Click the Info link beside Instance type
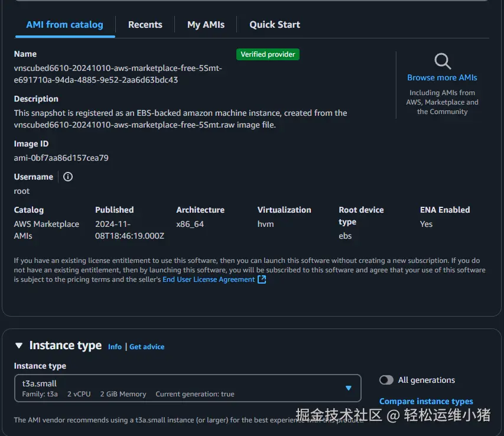Viewport: 504px width, 436px height. (115, 347)
